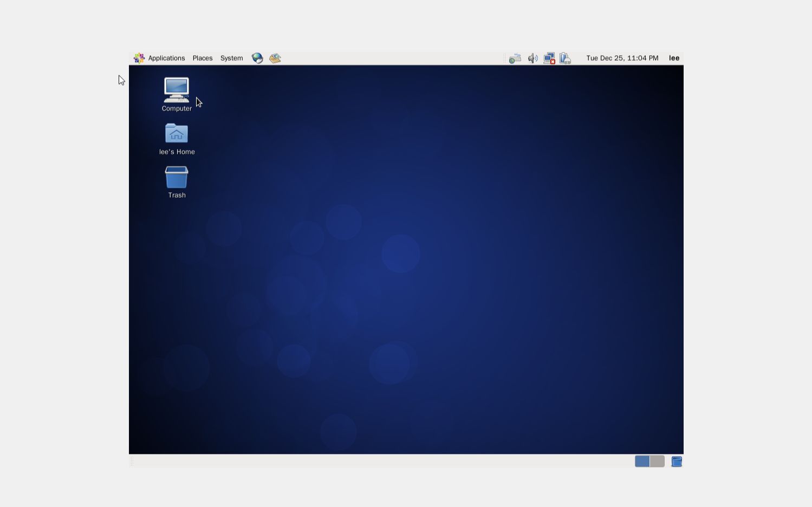
Task: Open the Places menu
Action: (203, 58)
